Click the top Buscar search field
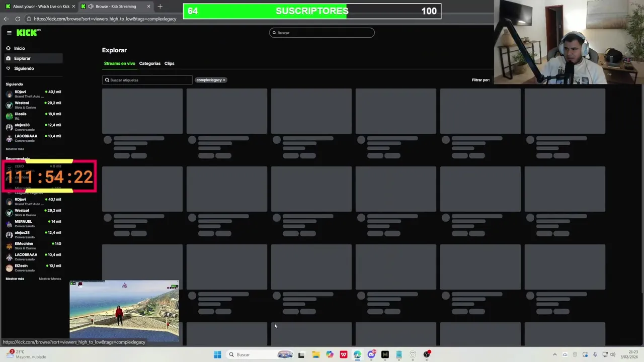The image size is (644, 362). [322, 33]
